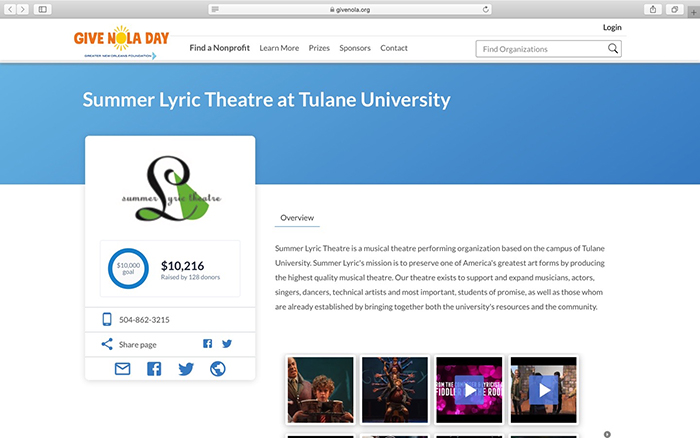The width and height of the screenshot is (700, 438).
Task: Play the Fiddler on the Roof video
Action: coord(469,390)
